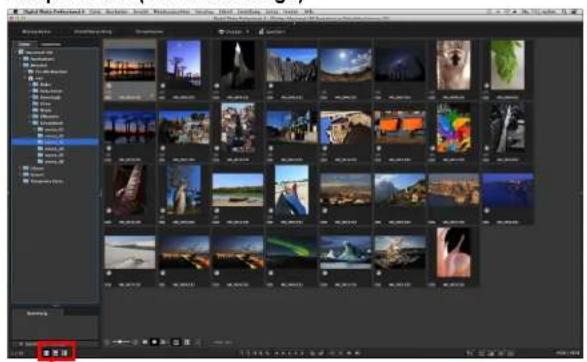
Task: Select the blue highlighted folder in the tree
Action: (x=55, y=142)
